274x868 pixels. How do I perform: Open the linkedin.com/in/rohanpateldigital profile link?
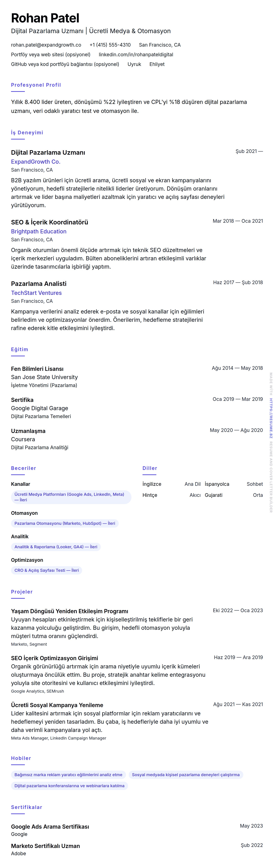(136, 55)
